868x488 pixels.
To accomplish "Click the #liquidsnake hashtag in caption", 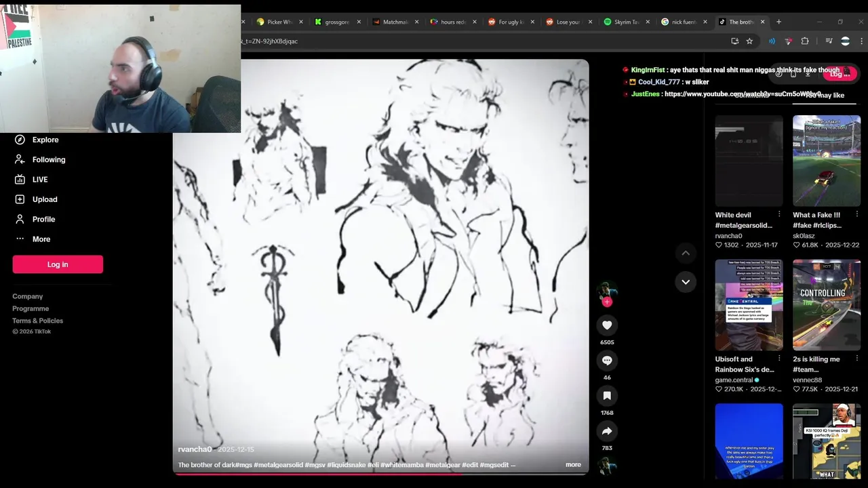I will click(346, 465).
